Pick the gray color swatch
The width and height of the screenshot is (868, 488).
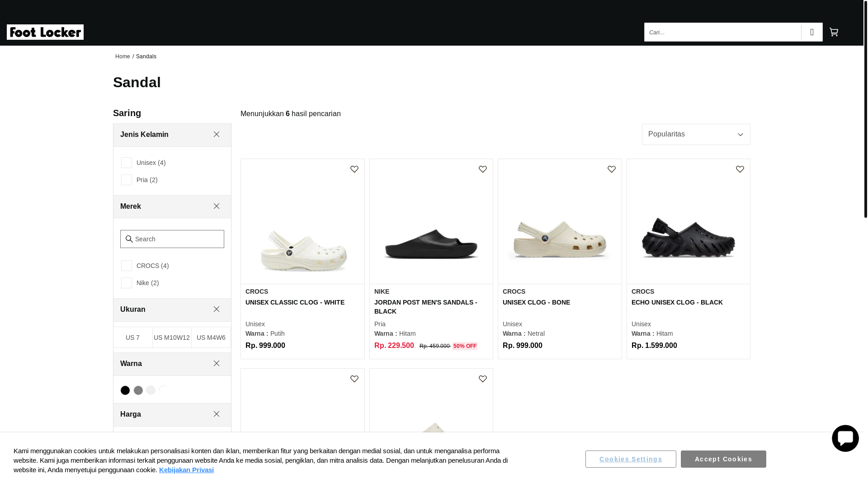tap(138, 390)
